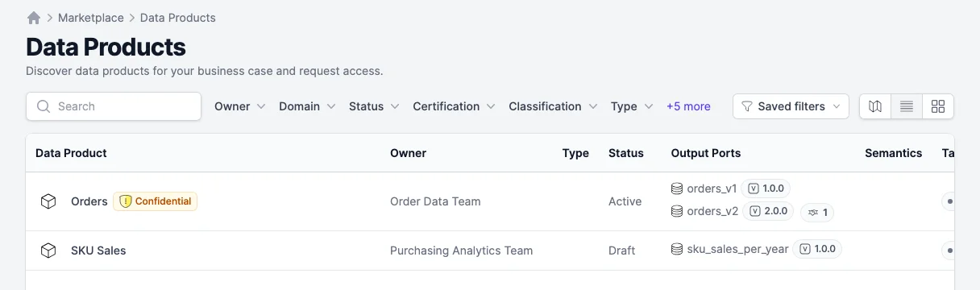Open Marketplace breadcrumb link

(x=91, y=18)
